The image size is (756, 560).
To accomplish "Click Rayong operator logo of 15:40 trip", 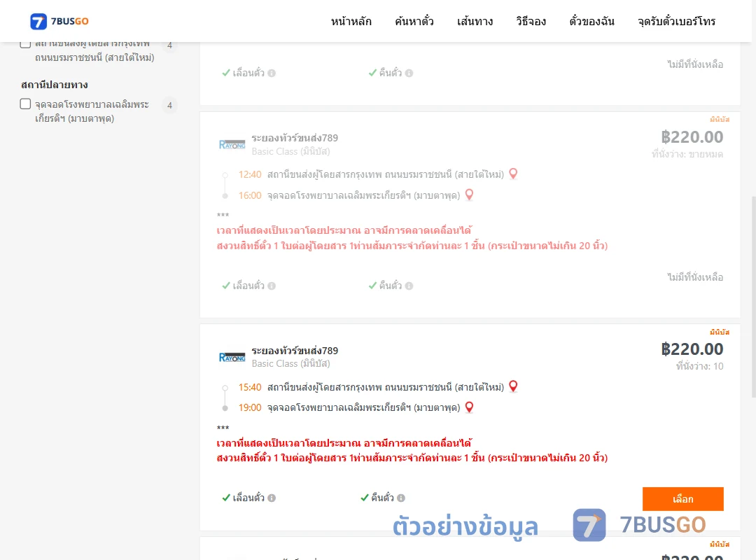I will (x=232, y=358).
